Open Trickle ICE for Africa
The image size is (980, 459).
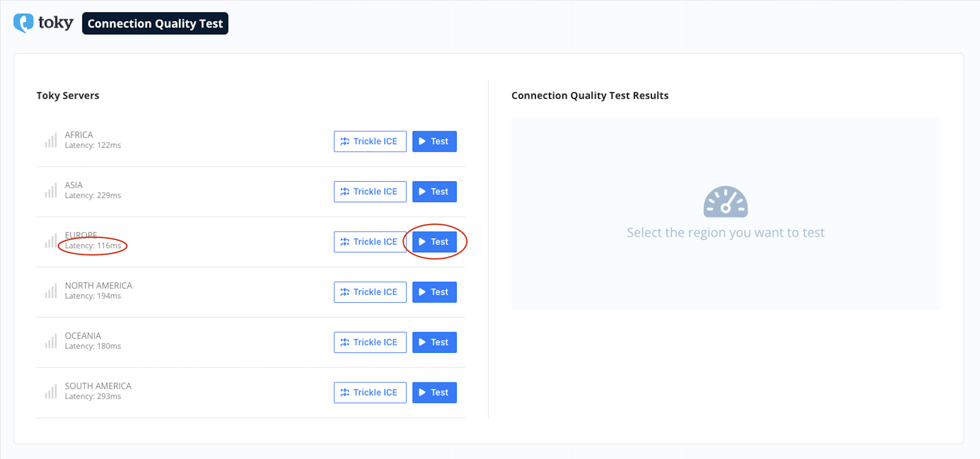point(370,141)
